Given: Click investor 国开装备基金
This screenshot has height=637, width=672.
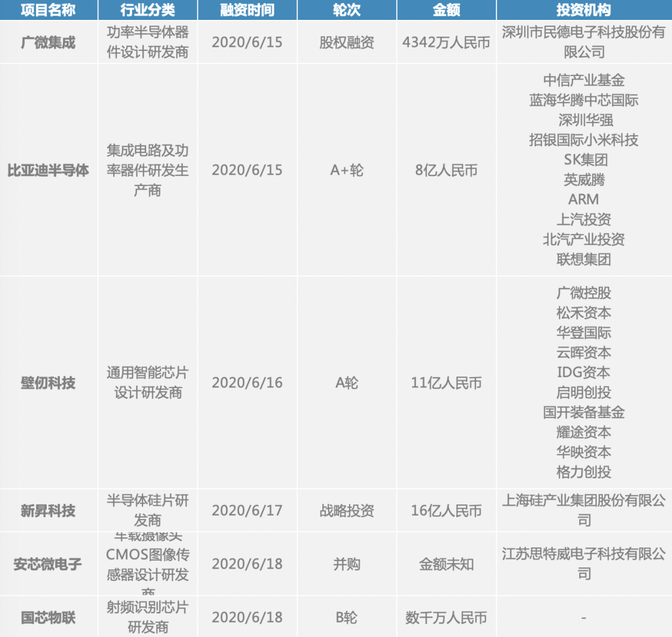Looking at the screenshot, I should click(x=584, y=412).
